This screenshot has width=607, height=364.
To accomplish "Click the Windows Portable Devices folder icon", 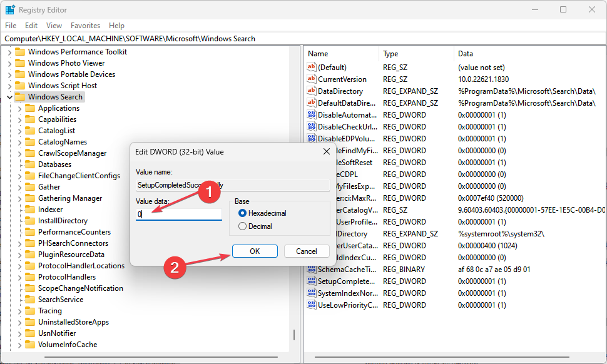I will point(20,74).
